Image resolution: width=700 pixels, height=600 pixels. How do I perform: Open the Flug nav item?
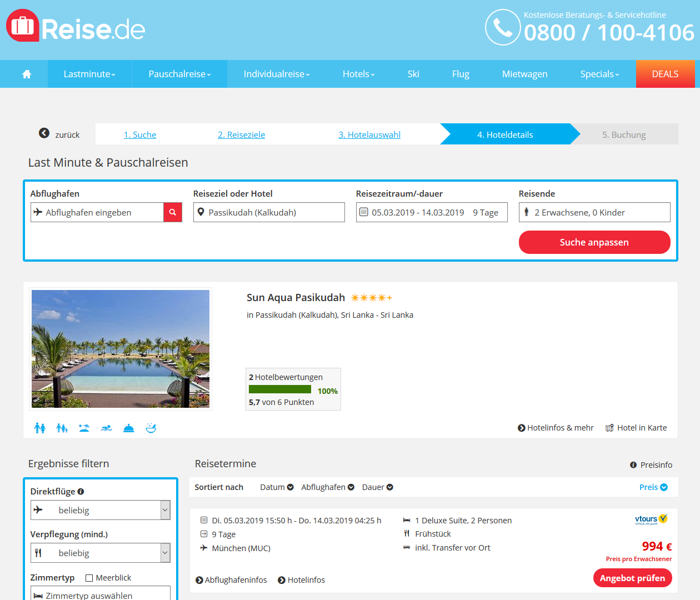click(x=461, y=74)
